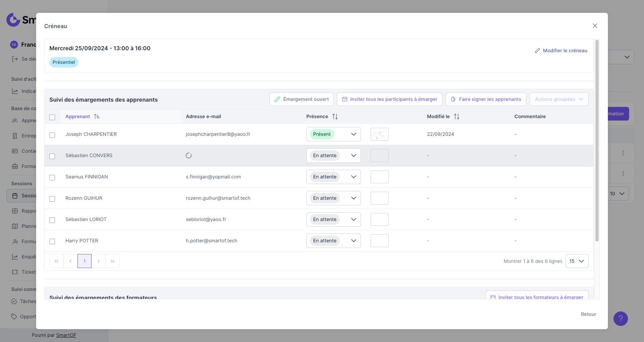Screen dimensions: 644x342
Task: Click the Émargement ouvert button
Action: point(302,99)
